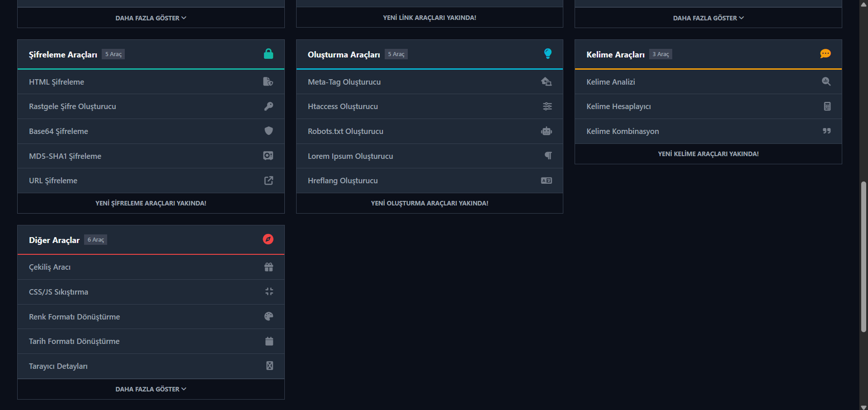Click the lightbulb icon in Oluşturma Araçları
The height and width of the screenshot is (410, 868).
[547, 54]
